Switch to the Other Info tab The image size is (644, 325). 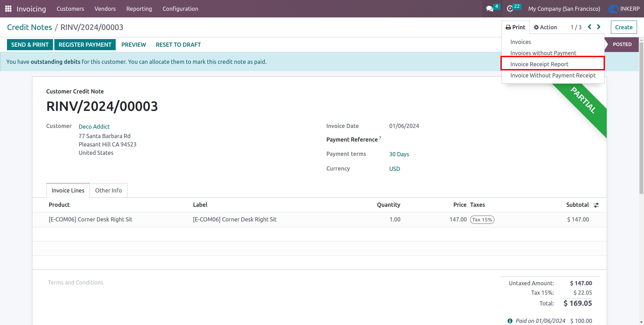(x=108, y=190)
